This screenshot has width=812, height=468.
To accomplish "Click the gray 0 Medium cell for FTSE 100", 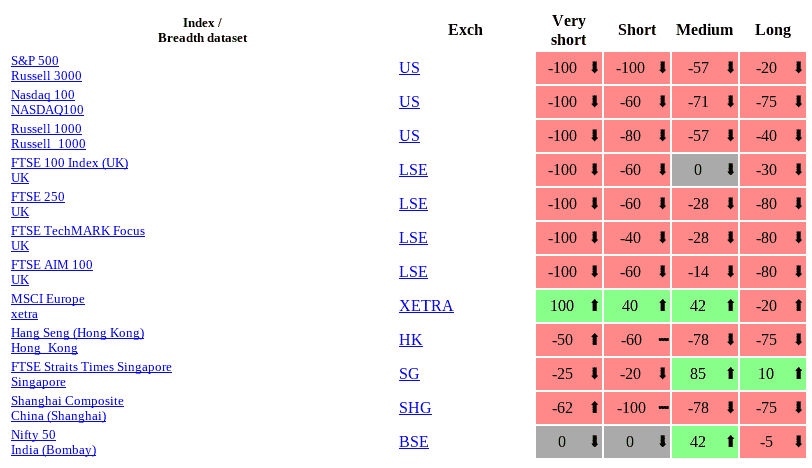I will click(698, 170).
